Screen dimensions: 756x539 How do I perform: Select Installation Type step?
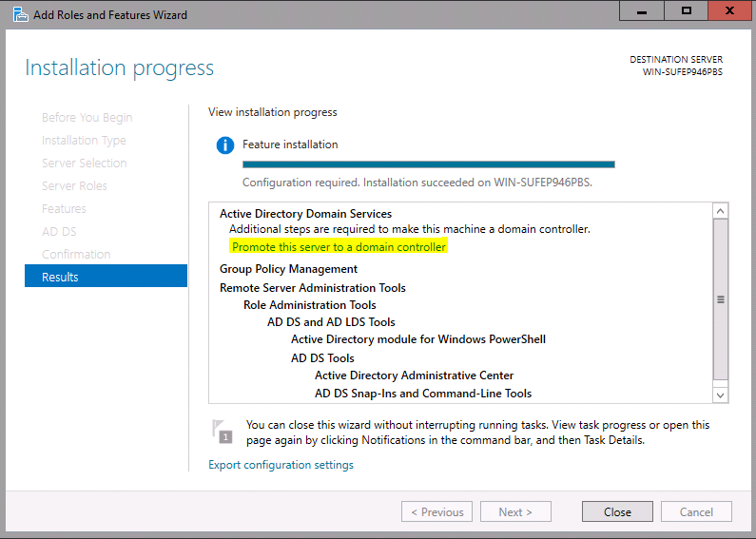[84, 141]
